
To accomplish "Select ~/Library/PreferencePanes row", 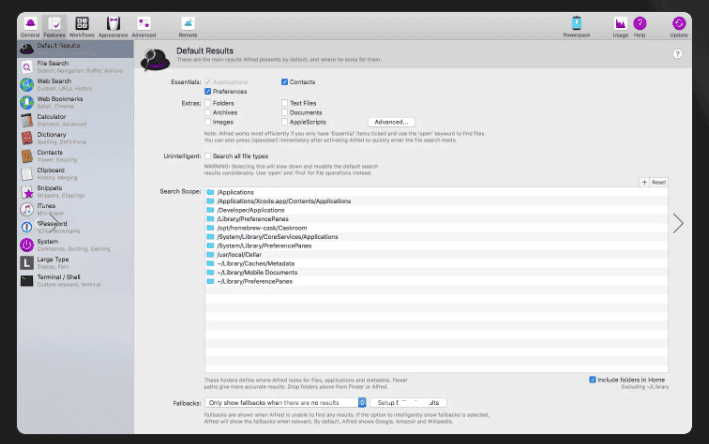I will coord(436,281).
